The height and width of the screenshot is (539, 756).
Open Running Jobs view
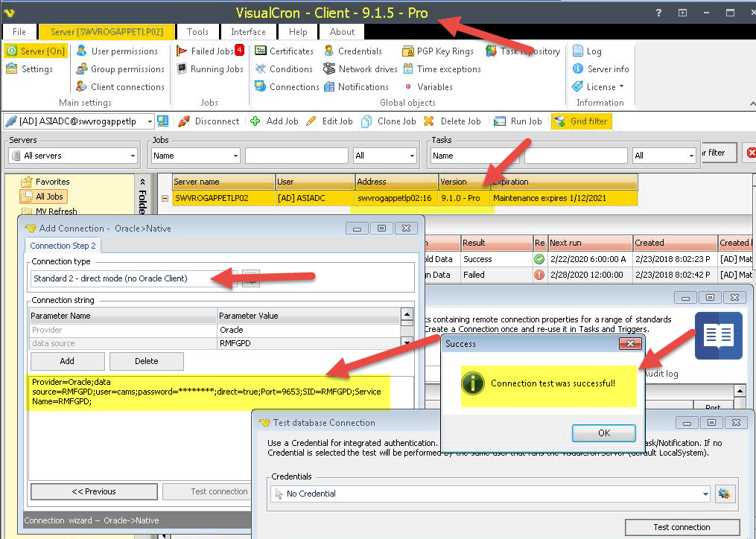[x=211, y=69]
